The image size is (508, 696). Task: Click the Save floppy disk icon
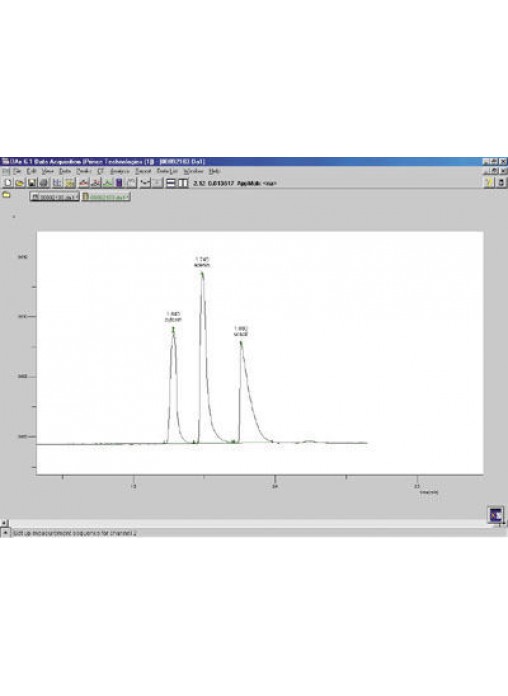[x=32, y=183]
